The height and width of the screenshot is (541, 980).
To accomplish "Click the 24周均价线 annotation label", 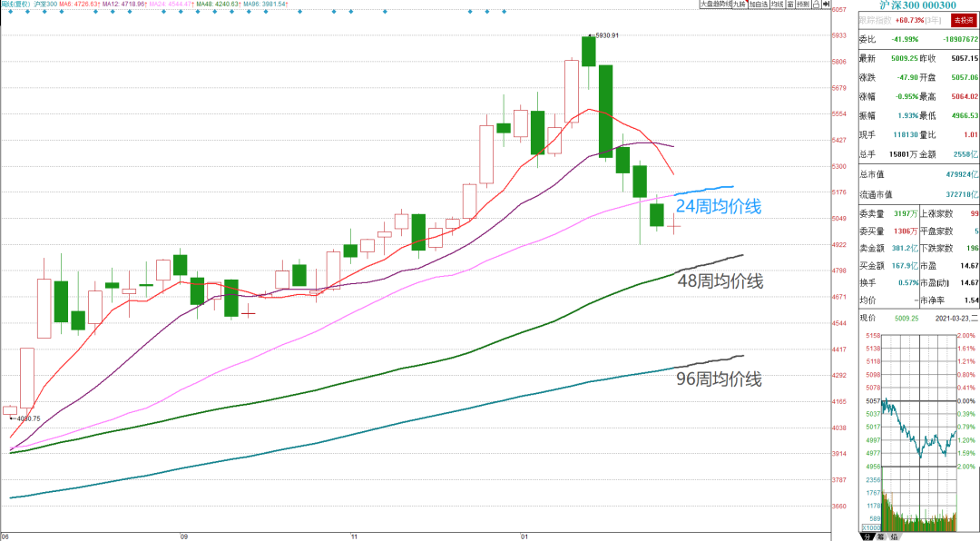I will click(719, 206).
